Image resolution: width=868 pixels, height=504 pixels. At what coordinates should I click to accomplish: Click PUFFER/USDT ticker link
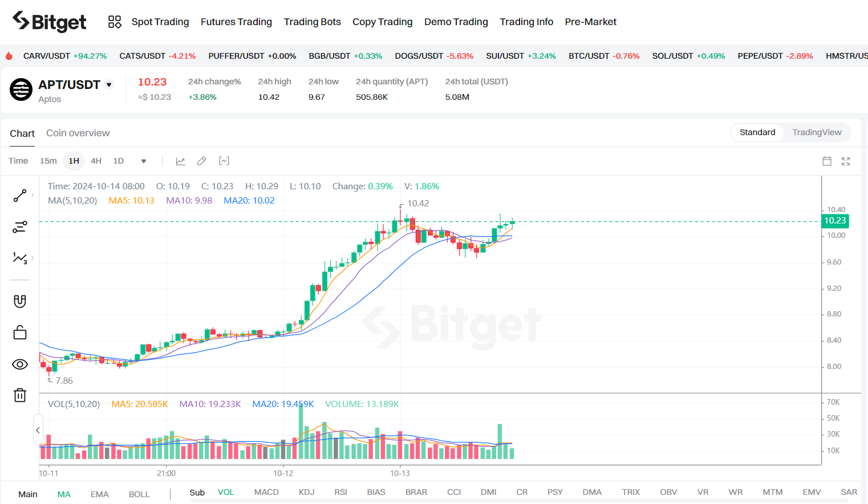pyautogui.click(x=252, y=56)
